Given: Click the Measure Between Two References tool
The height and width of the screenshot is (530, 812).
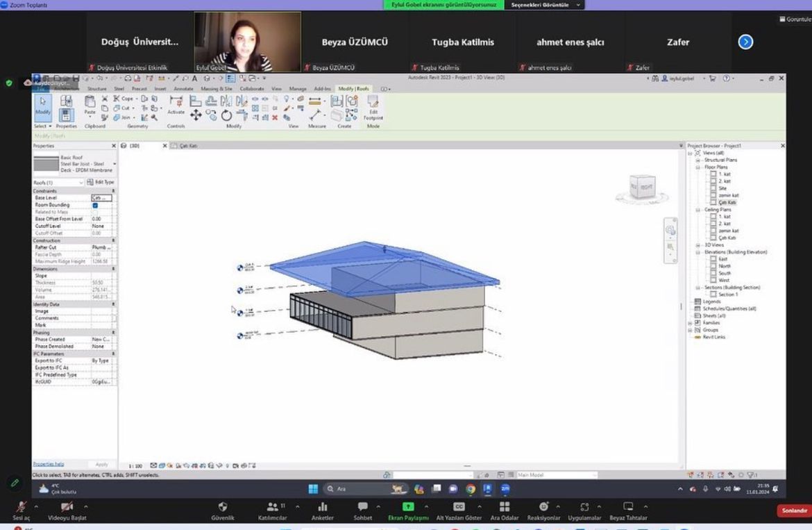Looking at the screenshot, I should pyautogui.click(x=315, y=101).
